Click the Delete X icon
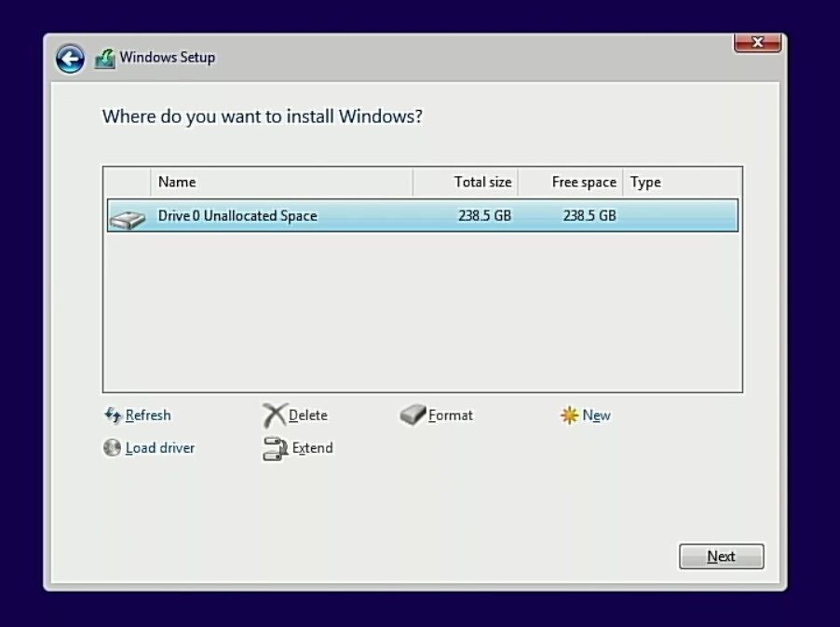The width and height of the screenshot is (840, 627). (274, 416)
